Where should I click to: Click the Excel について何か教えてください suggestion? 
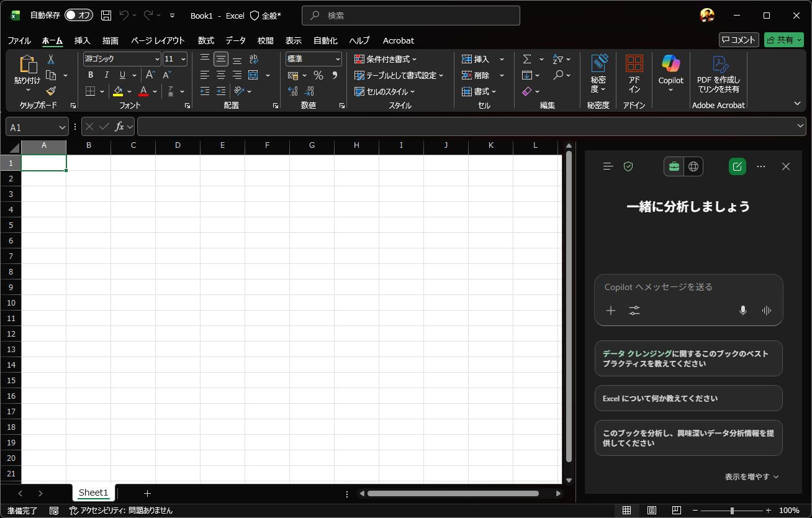(x=688, y=398)
